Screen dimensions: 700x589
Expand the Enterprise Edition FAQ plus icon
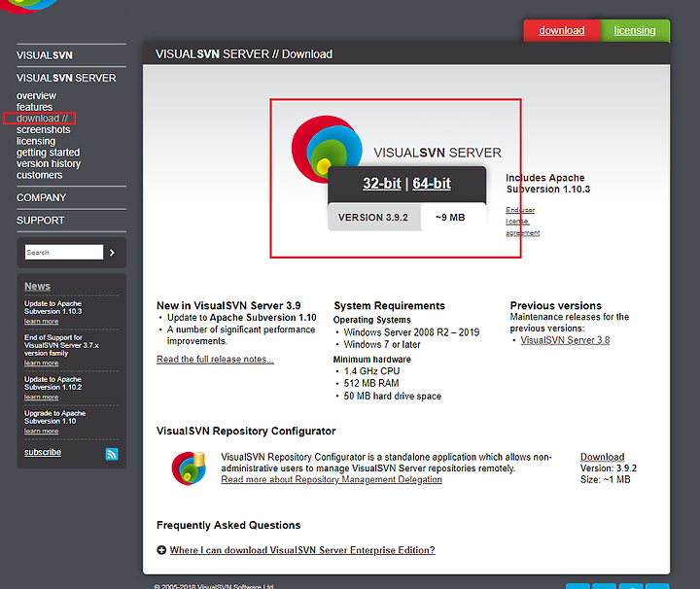coord(161,550)
